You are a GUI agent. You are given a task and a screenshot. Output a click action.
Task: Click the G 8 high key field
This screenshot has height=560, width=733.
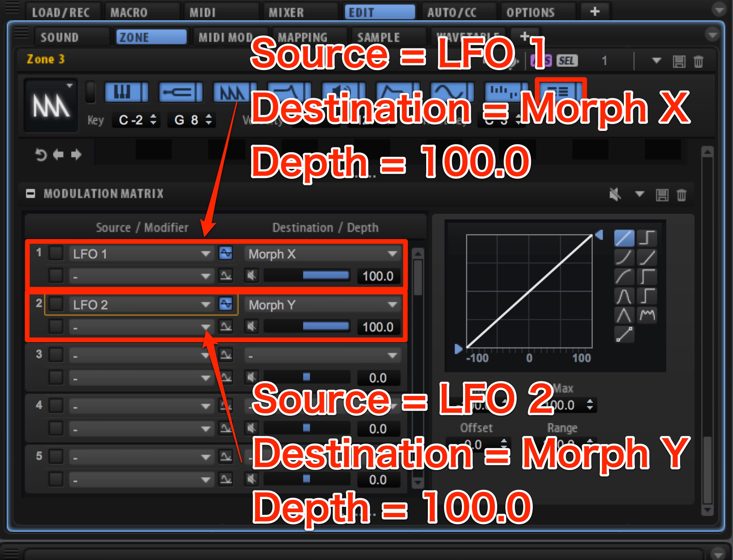(x=192, y=120)
